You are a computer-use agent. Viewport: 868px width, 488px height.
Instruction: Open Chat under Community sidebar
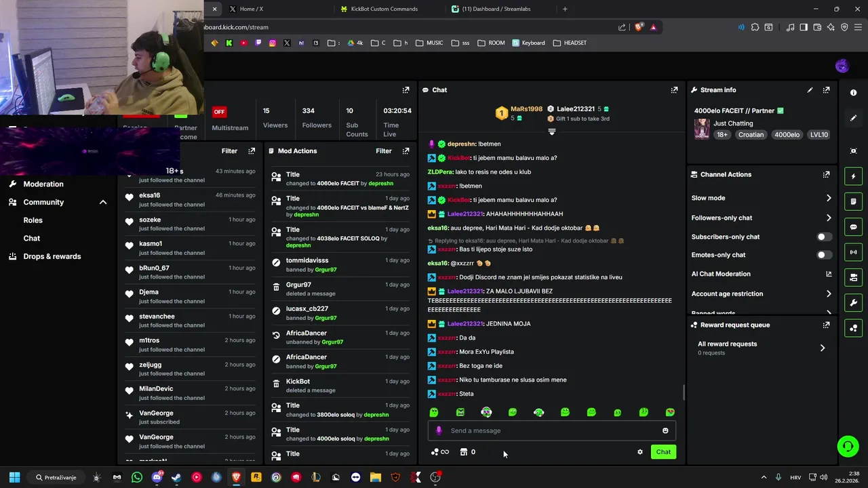(32, 238)
